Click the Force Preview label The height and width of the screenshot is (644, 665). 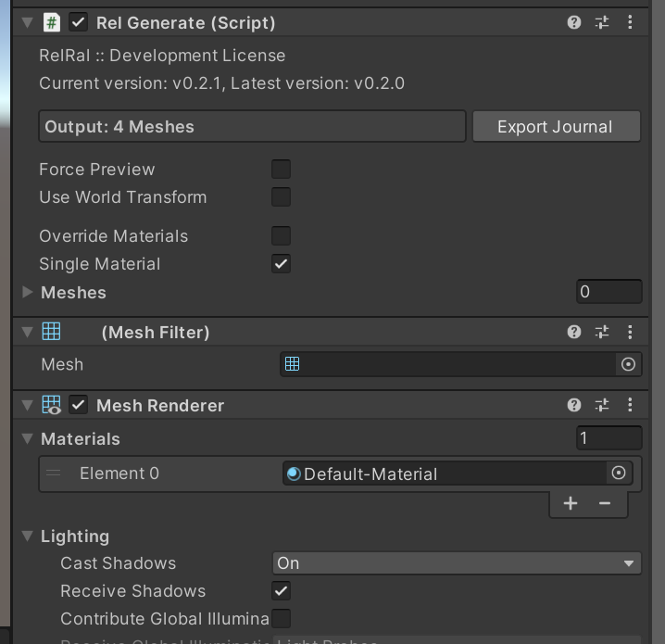pyautogui.click(x=97, y=170)
